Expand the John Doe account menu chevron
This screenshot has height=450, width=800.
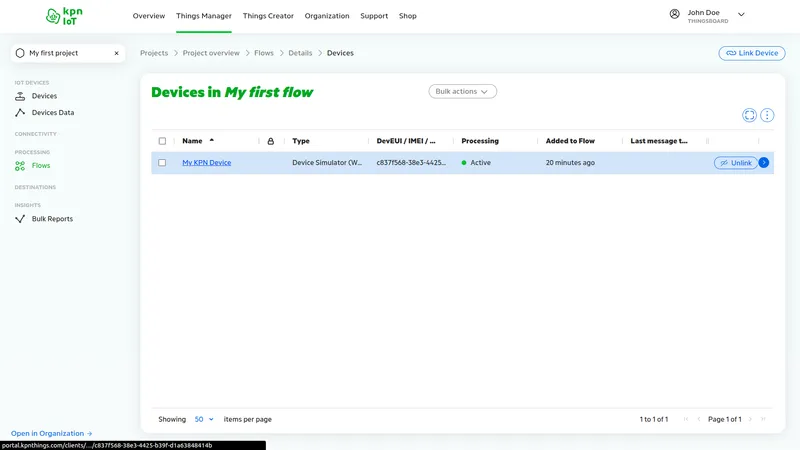tap(741, 14)
